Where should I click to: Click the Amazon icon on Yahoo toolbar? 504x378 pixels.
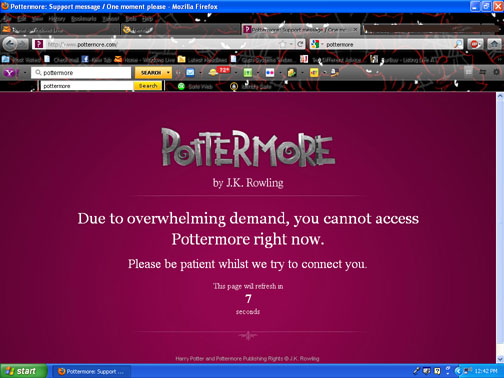point(334,72)
